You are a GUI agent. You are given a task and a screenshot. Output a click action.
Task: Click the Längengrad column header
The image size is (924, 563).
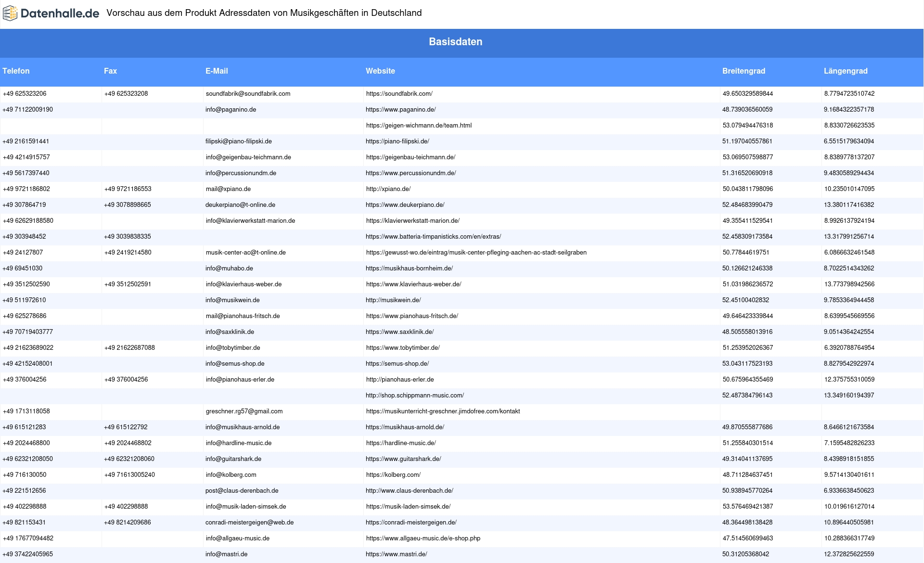click(846, 71)
